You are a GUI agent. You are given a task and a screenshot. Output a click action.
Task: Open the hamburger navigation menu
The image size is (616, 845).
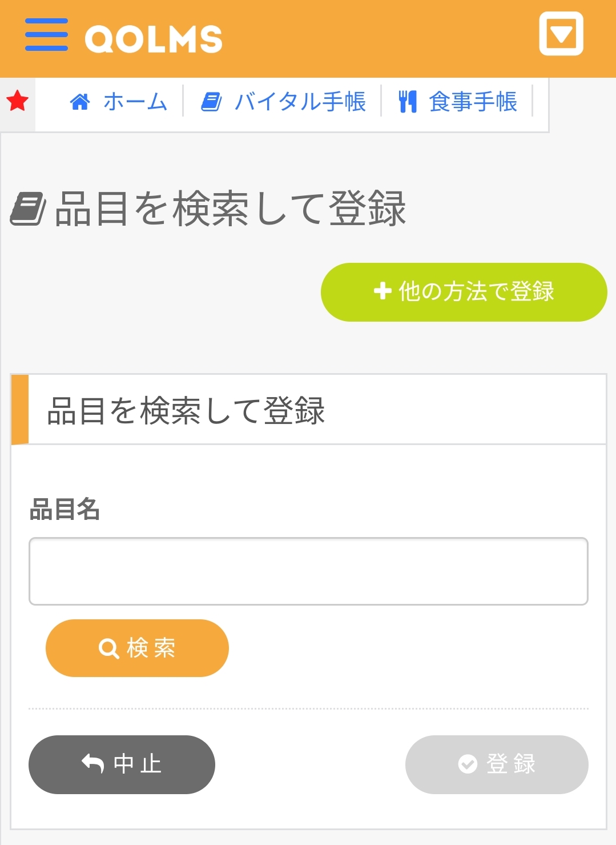click(46, 35)
